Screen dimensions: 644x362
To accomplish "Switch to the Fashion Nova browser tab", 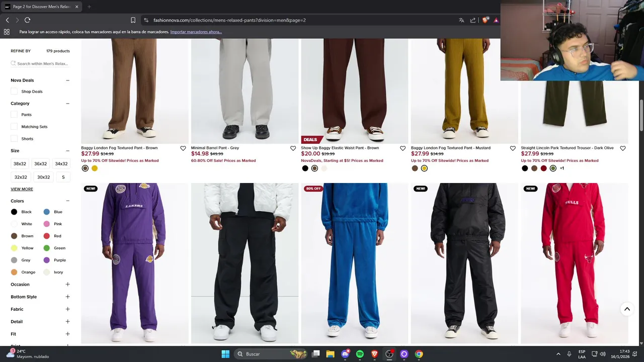I will click(41, 7).
